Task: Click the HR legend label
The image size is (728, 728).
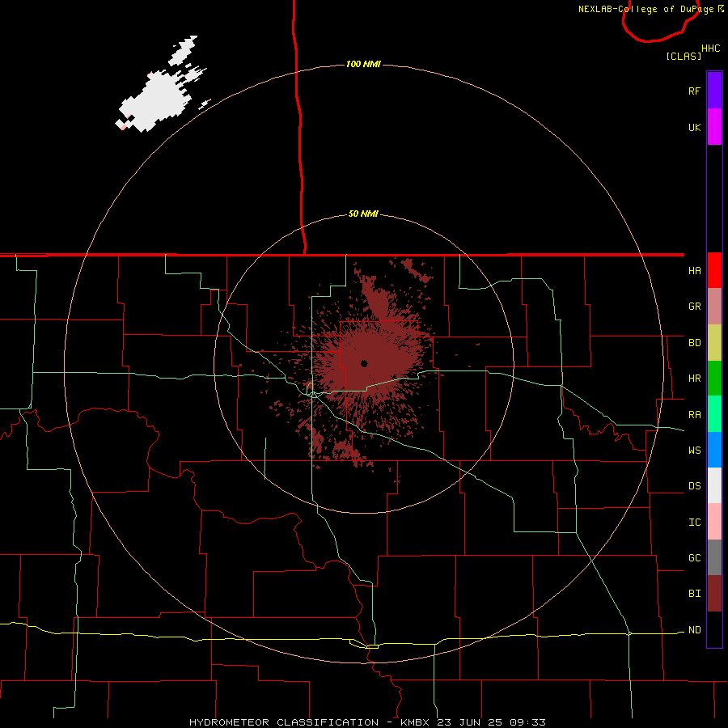Action: tap(694, 379)
